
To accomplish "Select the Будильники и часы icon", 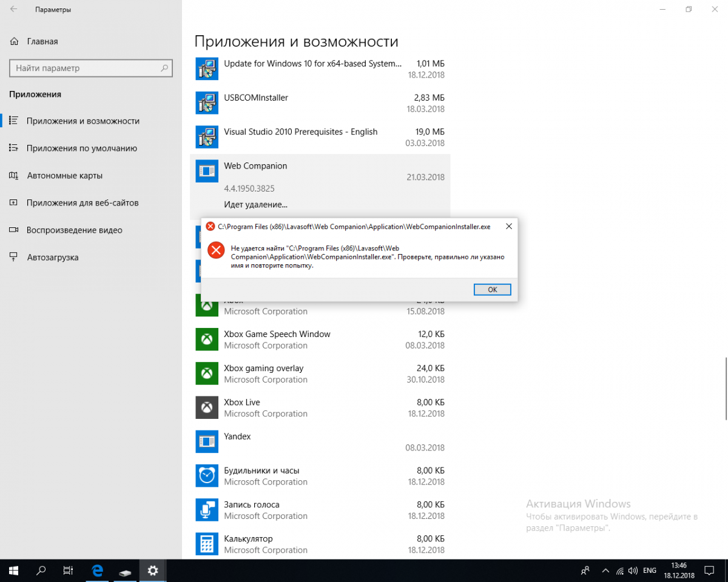I will 207,475.
